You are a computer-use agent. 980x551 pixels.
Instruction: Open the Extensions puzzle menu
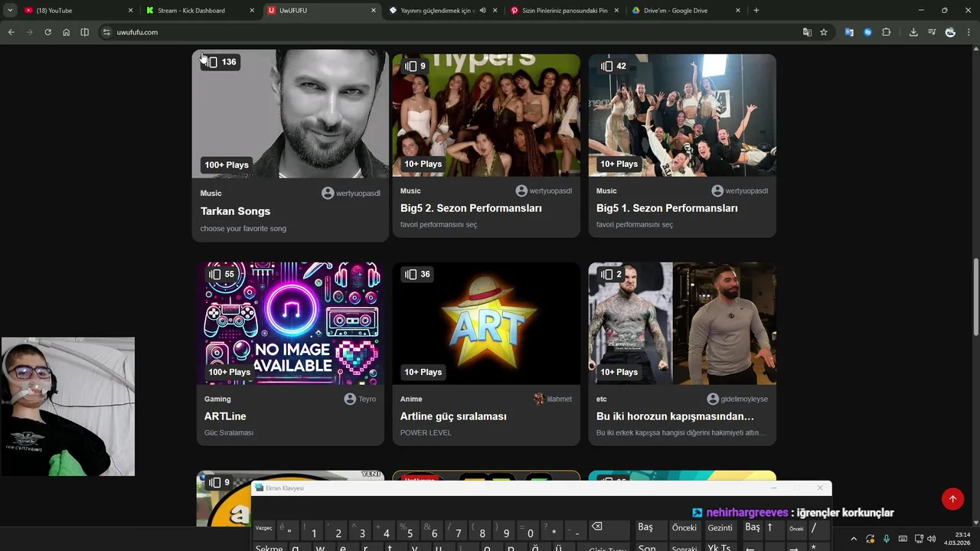coord(887,32)
